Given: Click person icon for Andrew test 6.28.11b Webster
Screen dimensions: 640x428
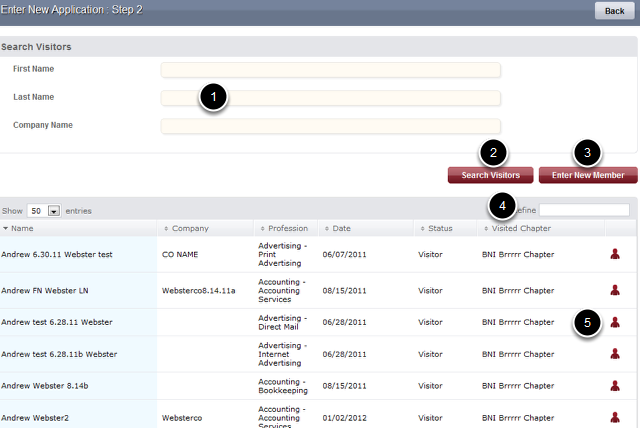Looking at the screenshot, I should tap(615, 354).
